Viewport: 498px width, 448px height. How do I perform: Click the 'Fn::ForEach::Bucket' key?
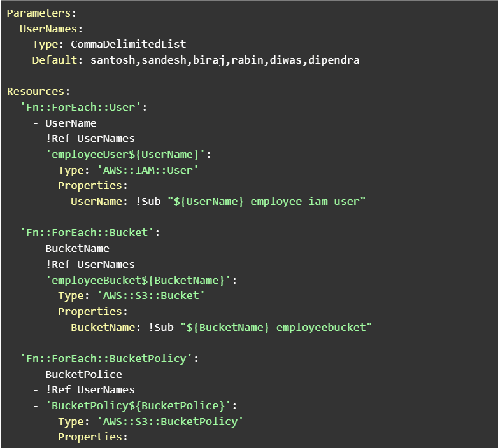click(87, 232)
